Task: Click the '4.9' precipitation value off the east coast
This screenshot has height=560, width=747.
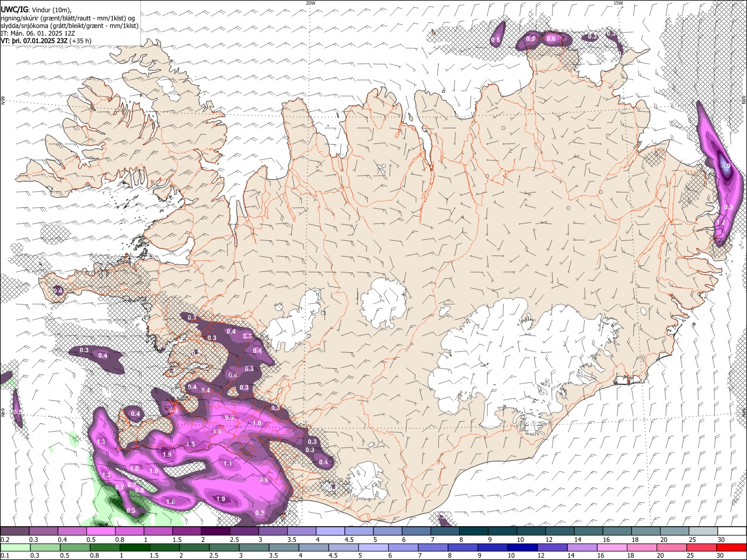Action: [725, 166]
